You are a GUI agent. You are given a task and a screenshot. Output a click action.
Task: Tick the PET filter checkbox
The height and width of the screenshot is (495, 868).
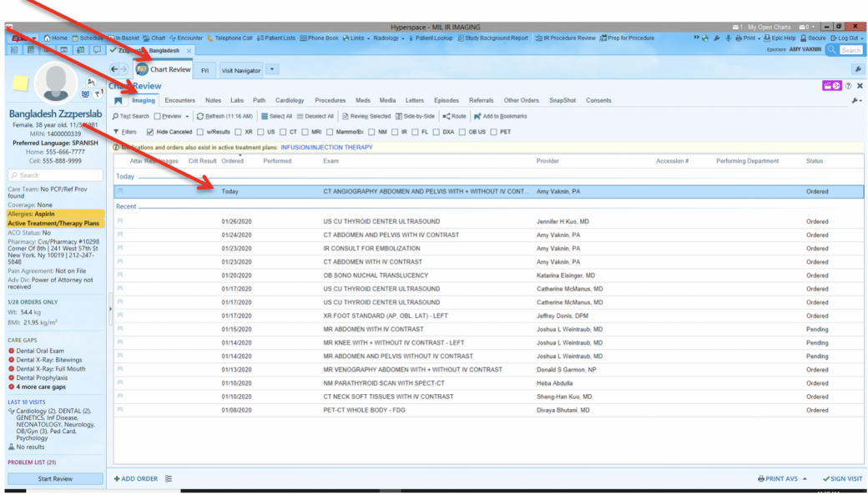tap(494, 132)
